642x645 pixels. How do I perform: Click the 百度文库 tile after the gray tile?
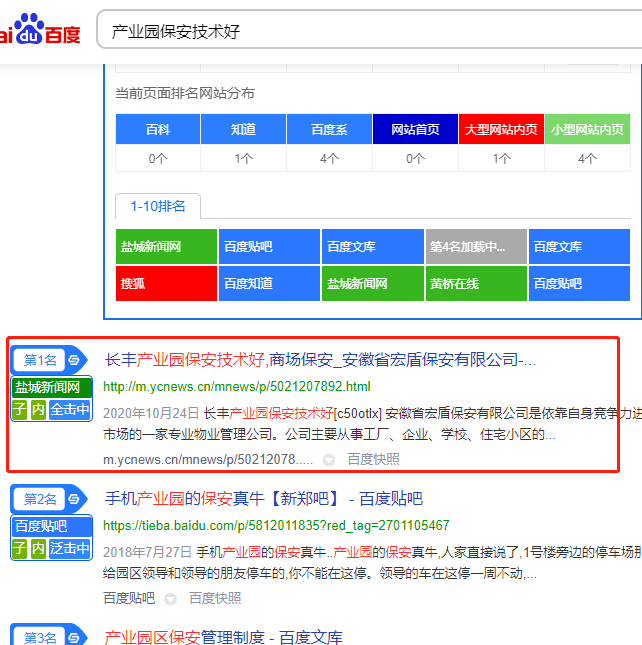[579, 246]
